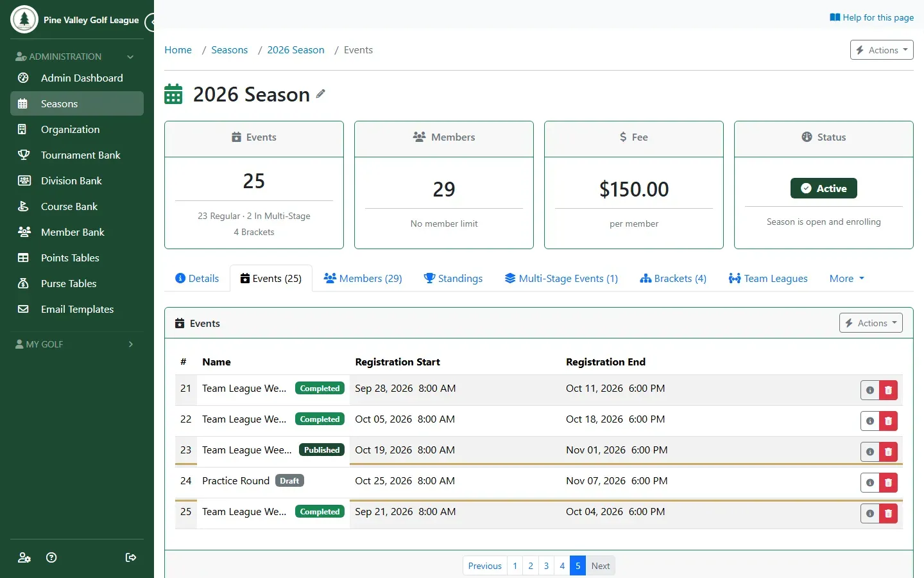This screenshot has width=924, height=578.
Task: Jump to page 3 of events
Action: [x=546, y=566]
